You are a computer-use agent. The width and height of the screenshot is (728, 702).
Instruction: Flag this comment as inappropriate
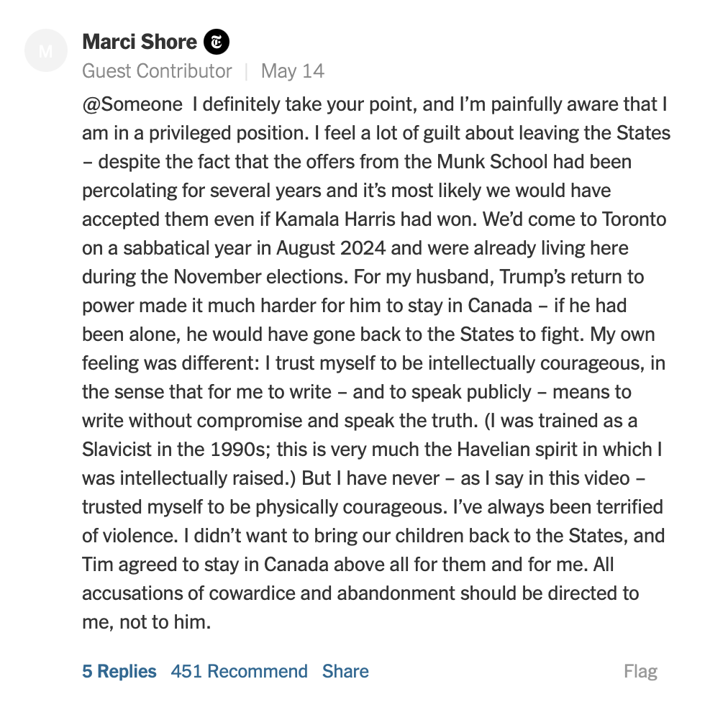(640, 671)
